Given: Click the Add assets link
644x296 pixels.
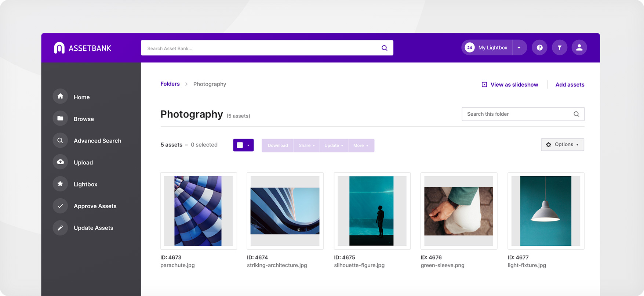Looking at the screenshot, I should [570, 84].
